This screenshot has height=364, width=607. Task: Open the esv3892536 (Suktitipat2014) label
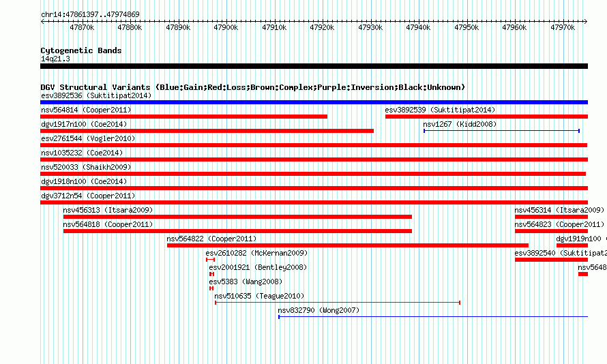point(96,95)
